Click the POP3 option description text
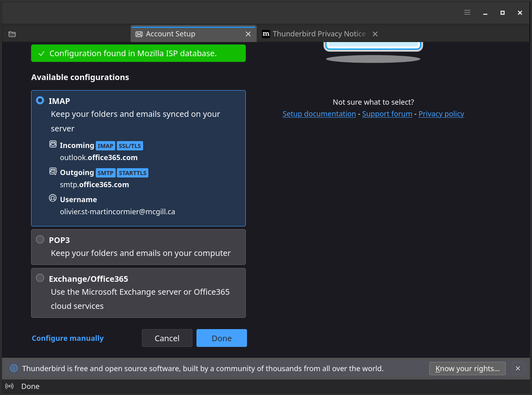532x395 pixels. pyautogui.click(x=141, y=253)
